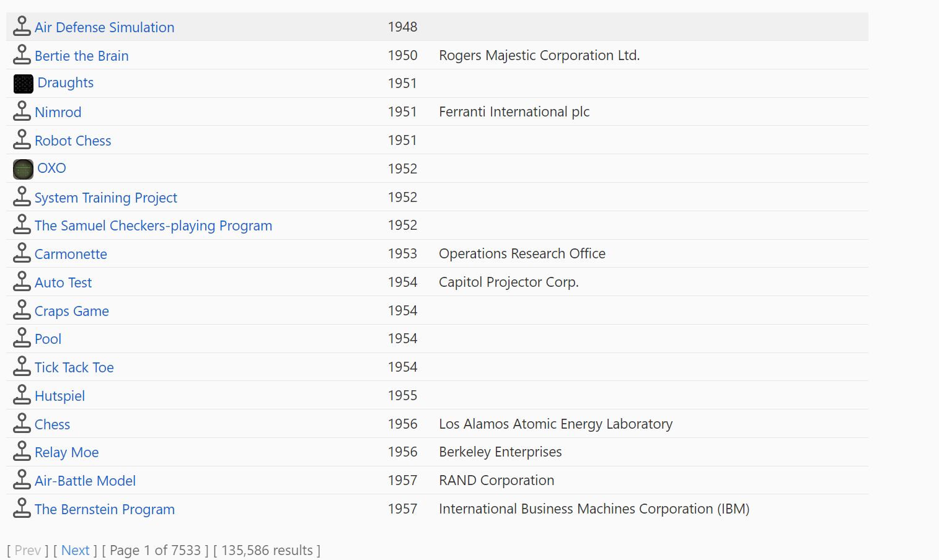Click the joystick icon beside Air Defense Simulation
Viewport: 939px width, 560px height.
pyautogui.click(x=22, y=26)
